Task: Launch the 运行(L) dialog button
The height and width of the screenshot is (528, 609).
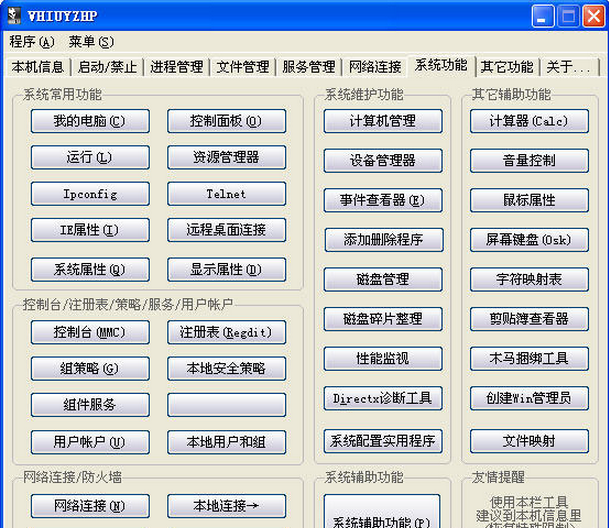Action: click(90, 157)
